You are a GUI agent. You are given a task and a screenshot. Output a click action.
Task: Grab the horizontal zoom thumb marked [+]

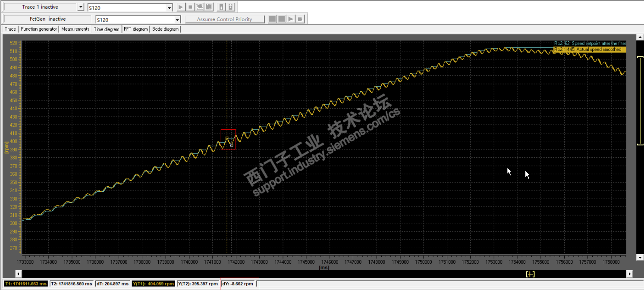tap(530, 274)
